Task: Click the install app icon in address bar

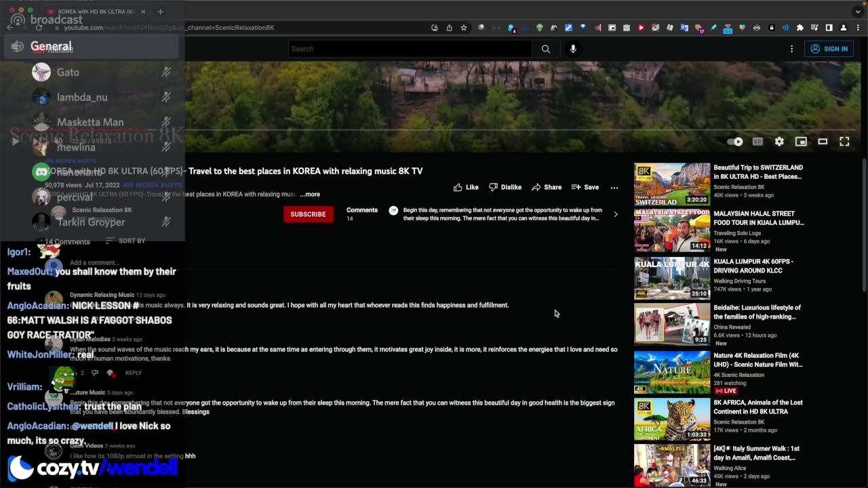Action: (435, 28)
